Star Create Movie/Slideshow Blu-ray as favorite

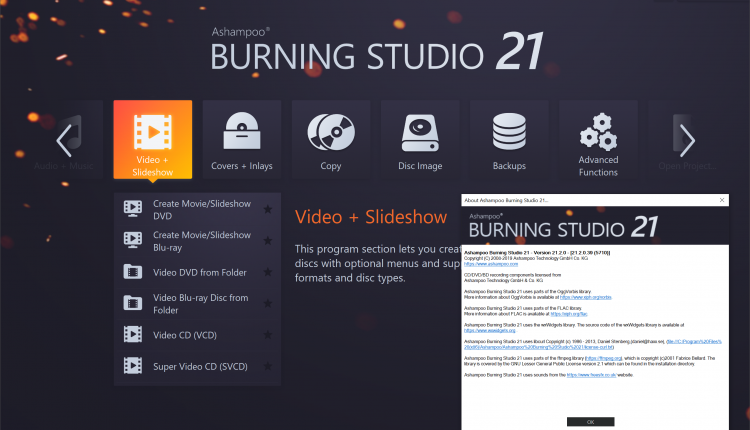268,241
